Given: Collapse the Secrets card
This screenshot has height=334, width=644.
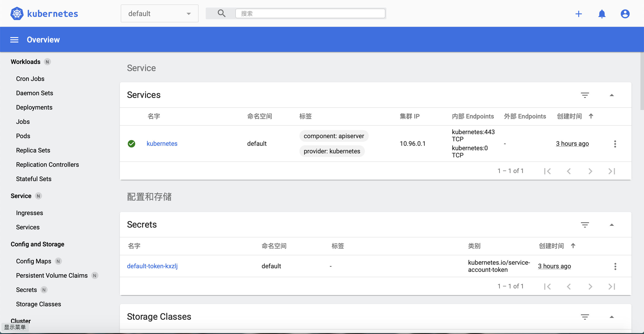Looking at the screenshot, I should [x=612, y=225].
